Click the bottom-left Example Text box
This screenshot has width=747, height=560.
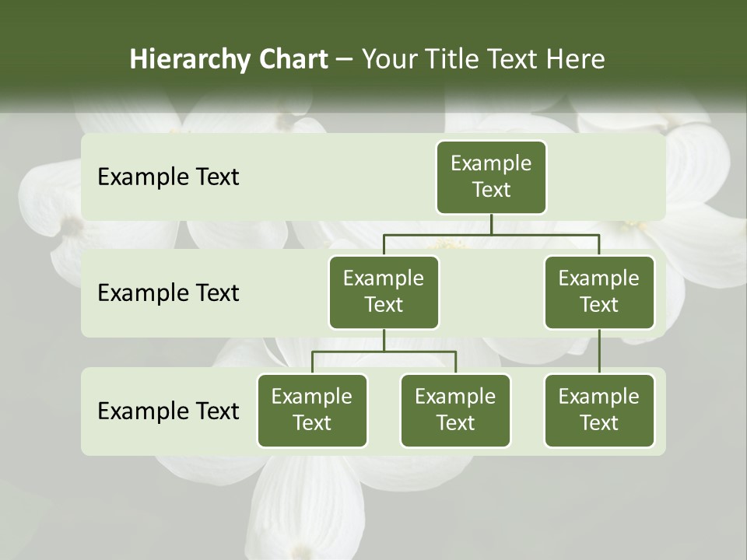pos(312,410)
